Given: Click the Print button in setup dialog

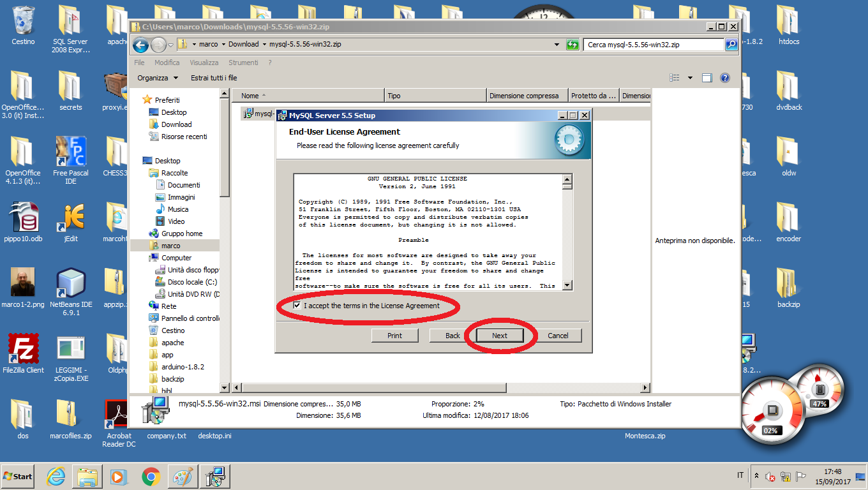Looking at the screenshot, I should tap(394, 336).
